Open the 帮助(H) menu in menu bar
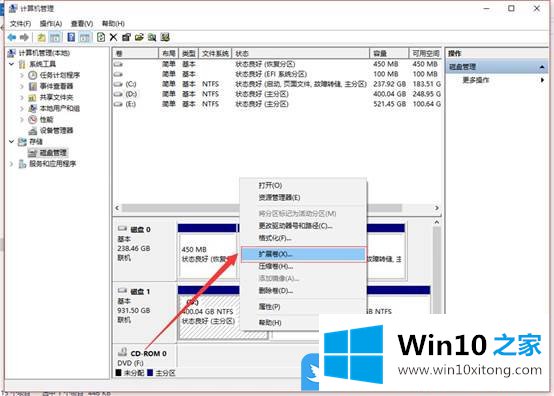This screenshot has width=554, height=396. click(x=113, y=24)
